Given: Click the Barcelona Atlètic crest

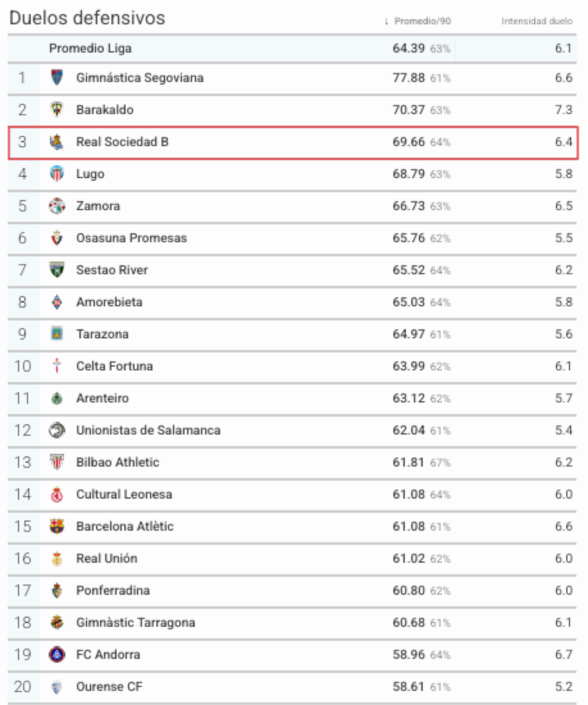Looking at the screenshot, I should [56, 526].
